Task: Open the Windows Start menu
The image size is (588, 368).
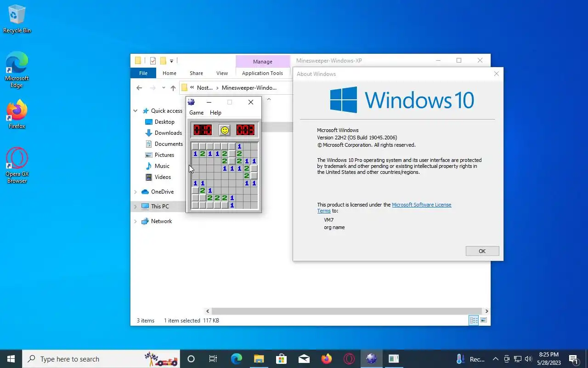Action: coord(11,359)
